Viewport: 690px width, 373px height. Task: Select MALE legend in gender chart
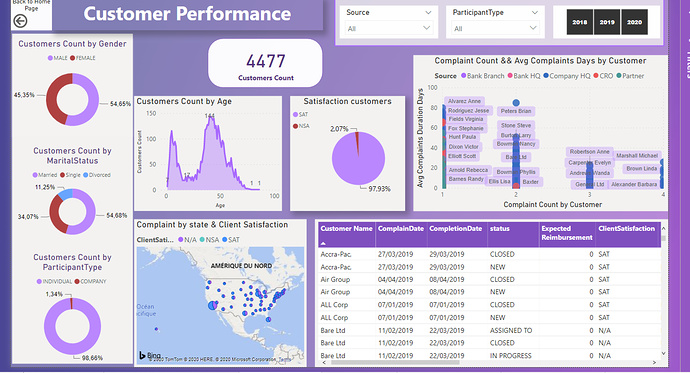pyautogui.click(x=58, y=58)
